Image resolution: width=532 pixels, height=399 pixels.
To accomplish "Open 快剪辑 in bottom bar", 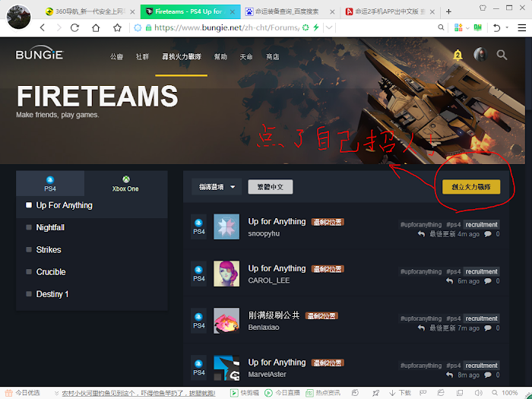I will 244,393.
